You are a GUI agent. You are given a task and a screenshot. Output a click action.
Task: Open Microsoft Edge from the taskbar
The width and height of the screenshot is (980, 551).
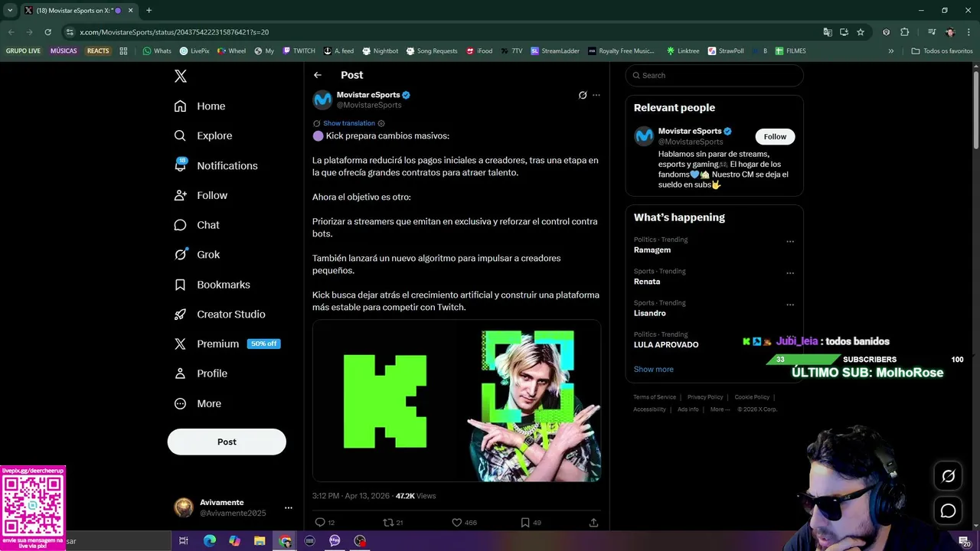[210, 541]
